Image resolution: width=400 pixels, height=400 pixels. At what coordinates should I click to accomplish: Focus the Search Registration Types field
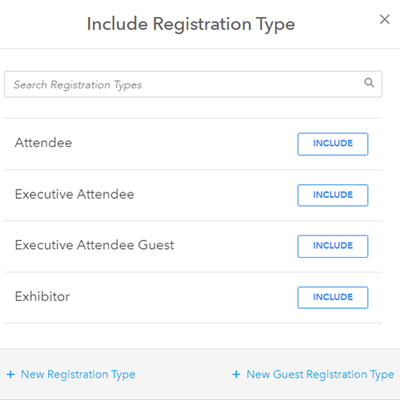pyautogui.click(x=193, y=84)
